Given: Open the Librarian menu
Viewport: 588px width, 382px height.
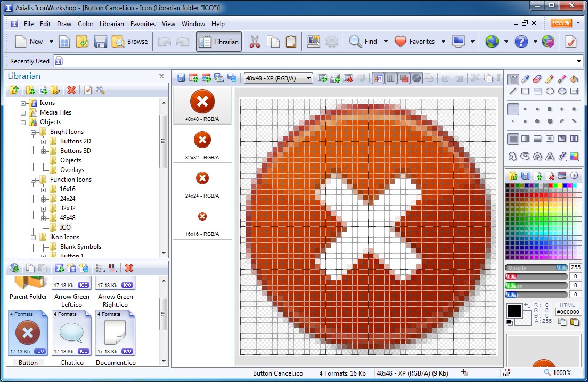Looking at the screenshot, I should pos(111,24).
